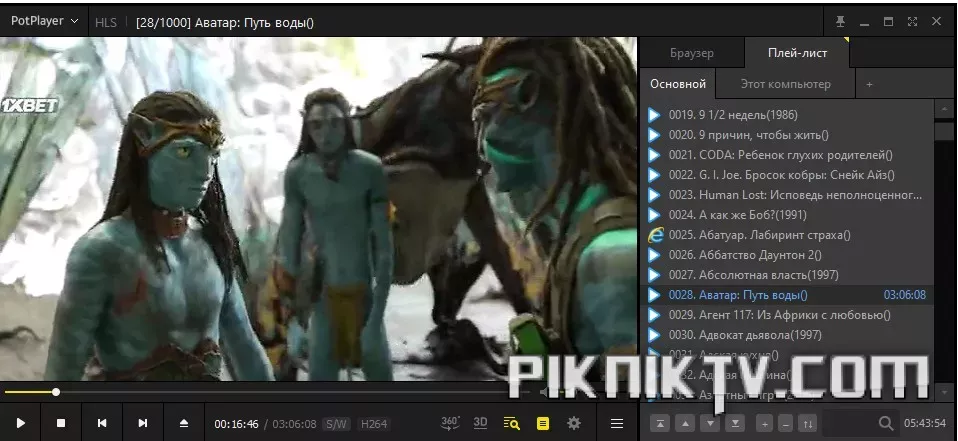Stop the video with the Stop button

point(61,423)
